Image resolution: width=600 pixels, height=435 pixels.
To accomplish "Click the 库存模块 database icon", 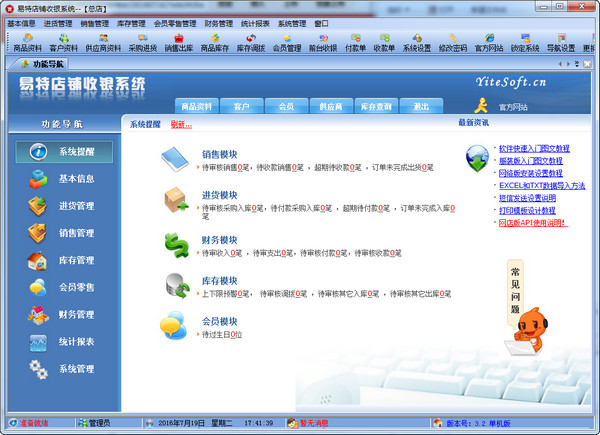I will (x=175, y=286).
